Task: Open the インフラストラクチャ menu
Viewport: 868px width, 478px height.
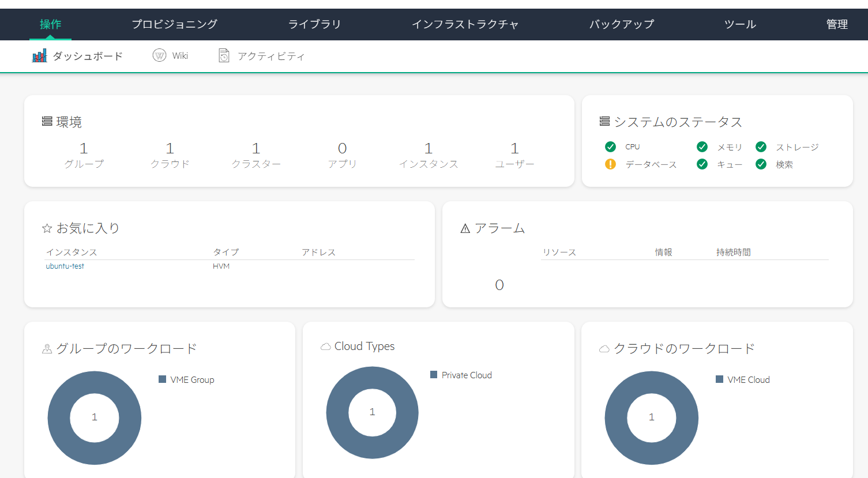Action: tap(465, 24)
